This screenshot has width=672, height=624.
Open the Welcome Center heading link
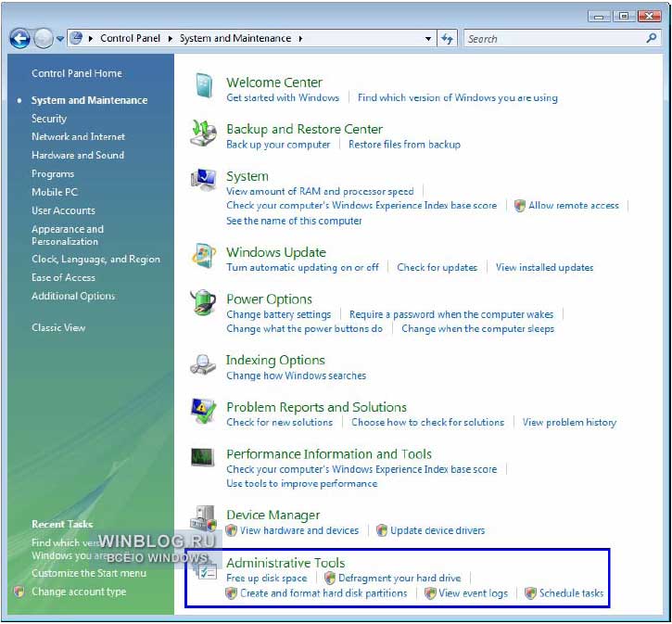click(x=274, y=83)
